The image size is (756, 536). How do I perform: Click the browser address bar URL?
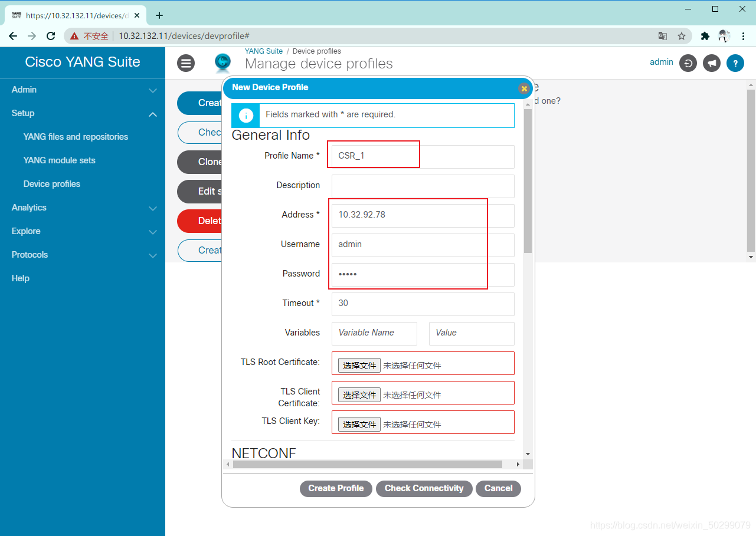tap(184, 36)
